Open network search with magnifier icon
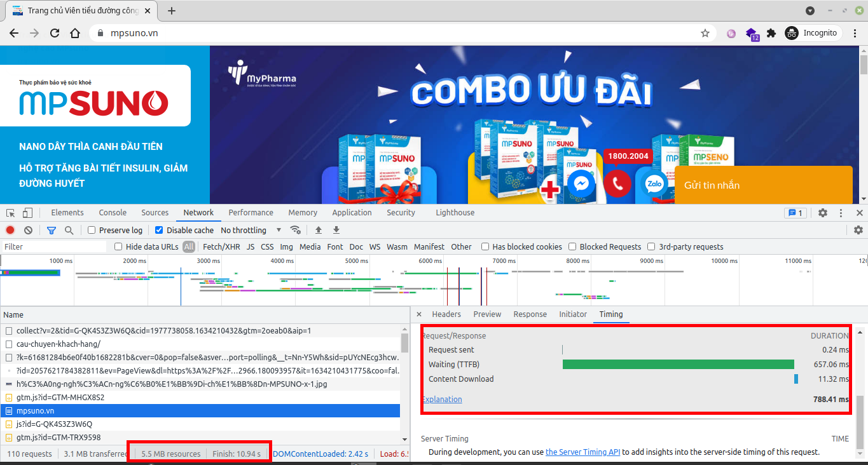The height and width of the screenshot is (465, 868). pyautogui.click(x=69, y=230)
